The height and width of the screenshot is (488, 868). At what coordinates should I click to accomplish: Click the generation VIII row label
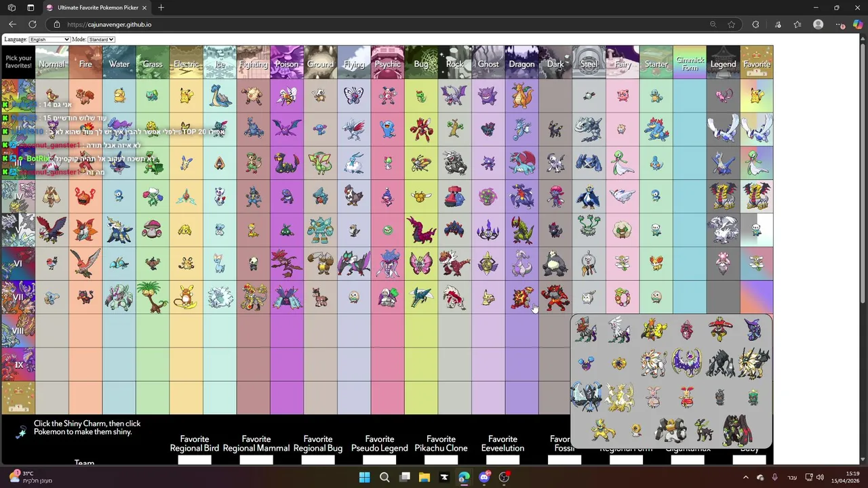(x=18, y=331)
